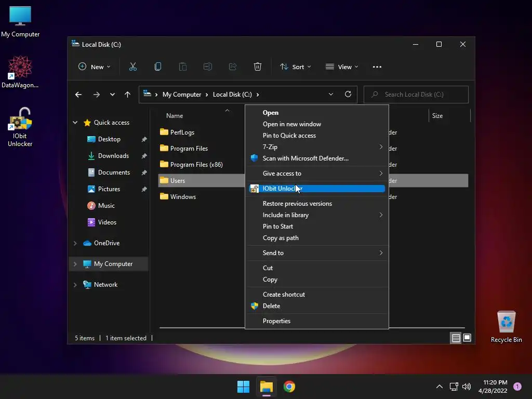Select Pin to Quick access
532x399 pixels.
click(x=317, y=136)
